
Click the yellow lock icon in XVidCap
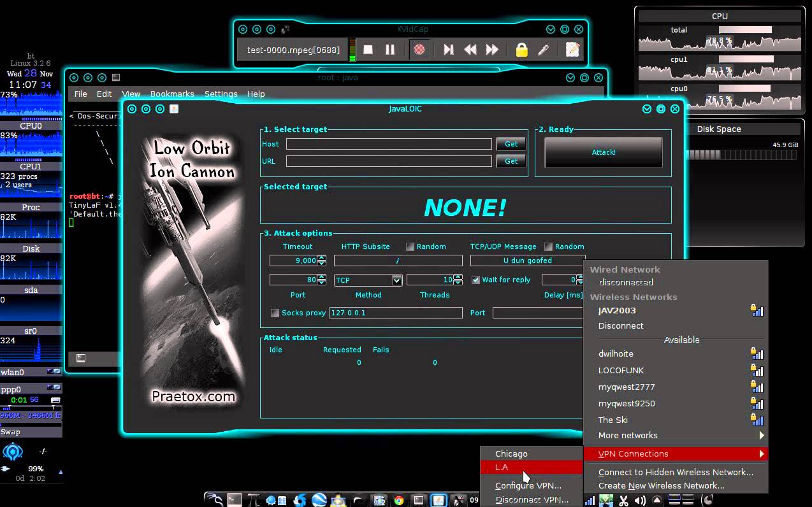pos(521,50)
